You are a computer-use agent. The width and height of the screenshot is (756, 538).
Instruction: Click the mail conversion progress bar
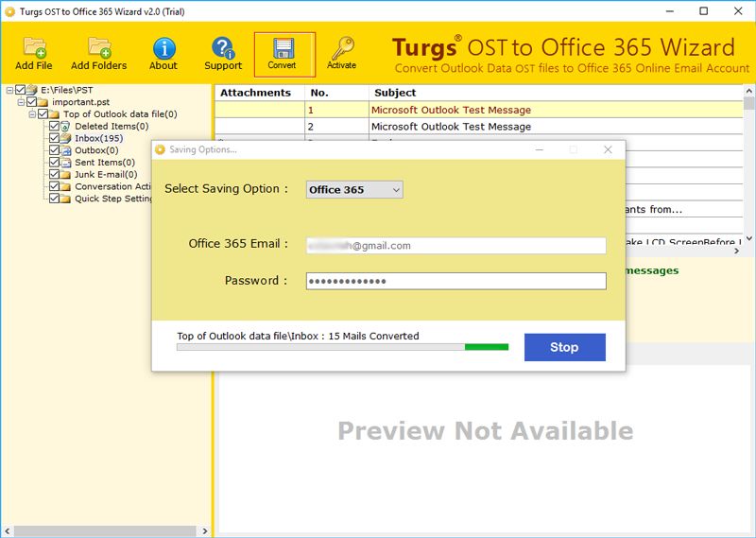342,347
